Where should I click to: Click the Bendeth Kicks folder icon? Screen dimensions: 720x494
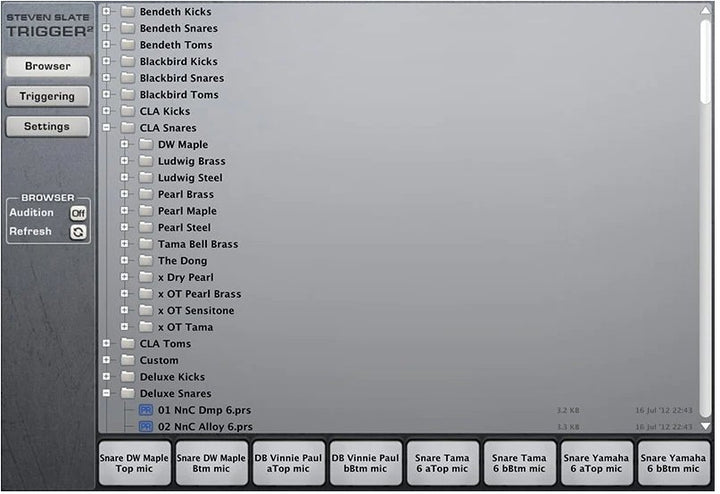[x=127, y=12]
